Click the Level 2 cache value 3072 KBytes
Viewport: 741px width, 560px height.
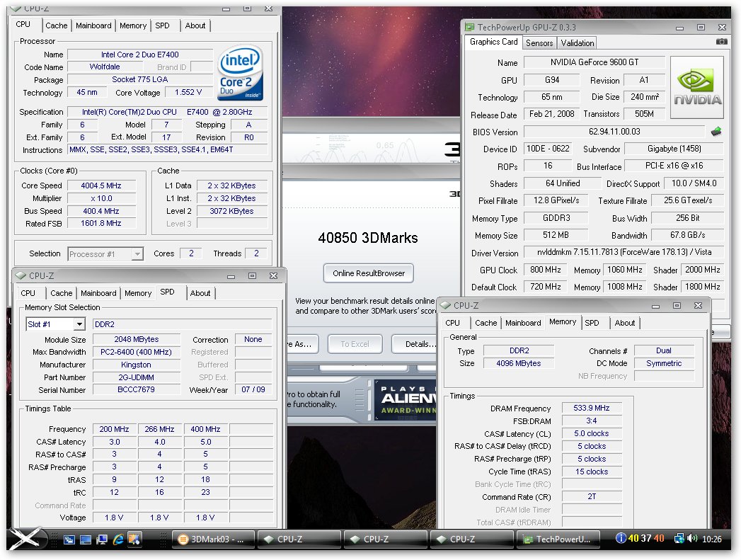231,211
